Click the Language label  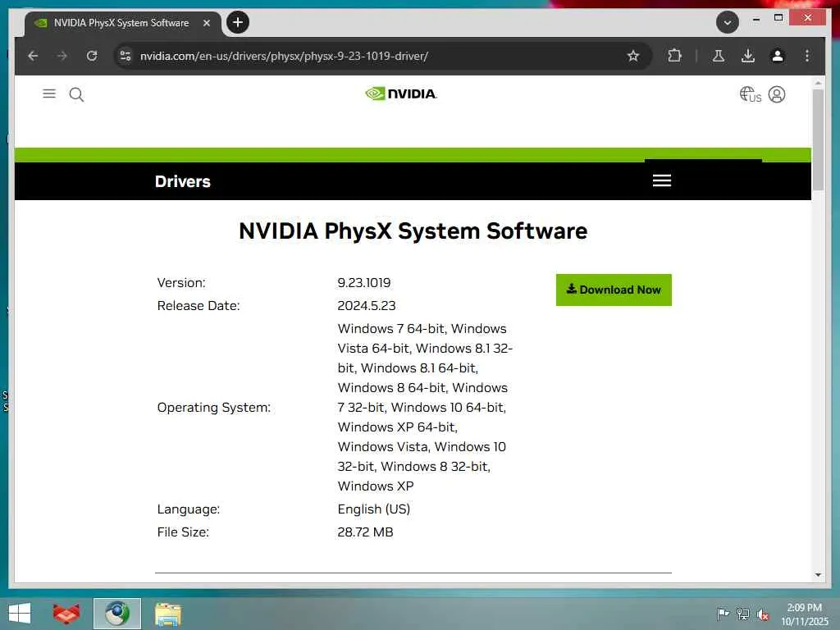point(188,509)
